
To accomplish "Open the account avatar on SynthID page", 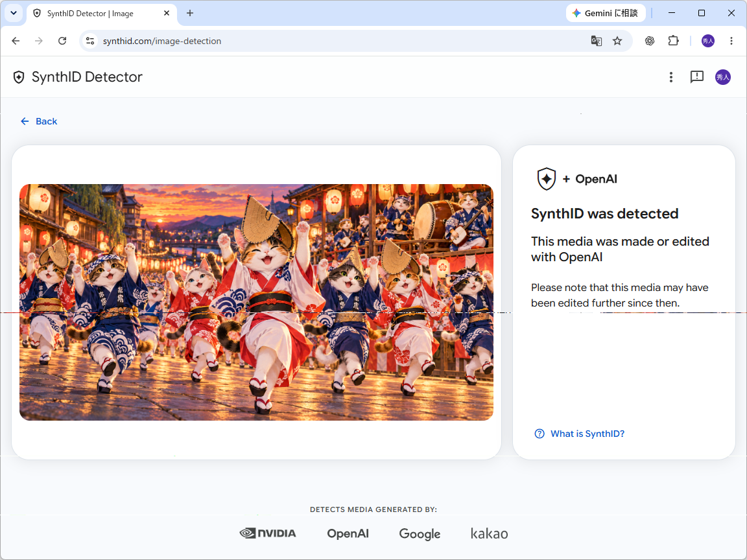I will tap(723, 77).
